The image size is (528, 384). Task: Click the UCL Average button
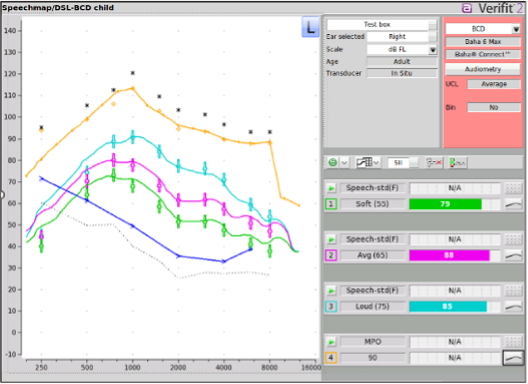(x=494, y=84)
